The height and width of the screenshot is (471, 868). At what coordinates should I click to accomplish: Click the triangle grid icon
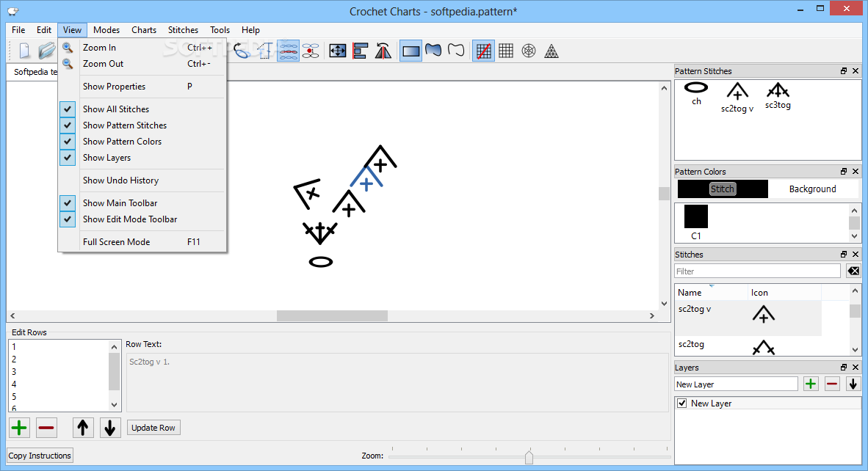(x=551, y=51)
